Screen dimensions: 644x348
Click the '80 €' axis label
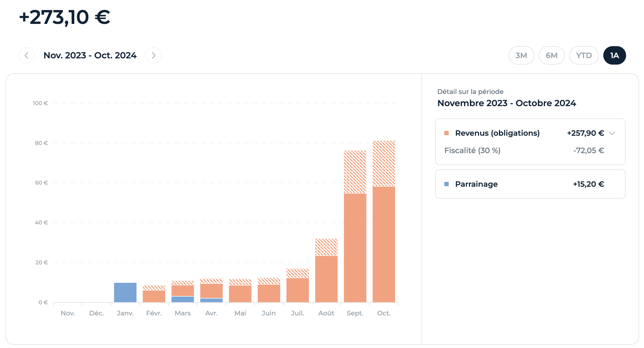click(41, 143)
